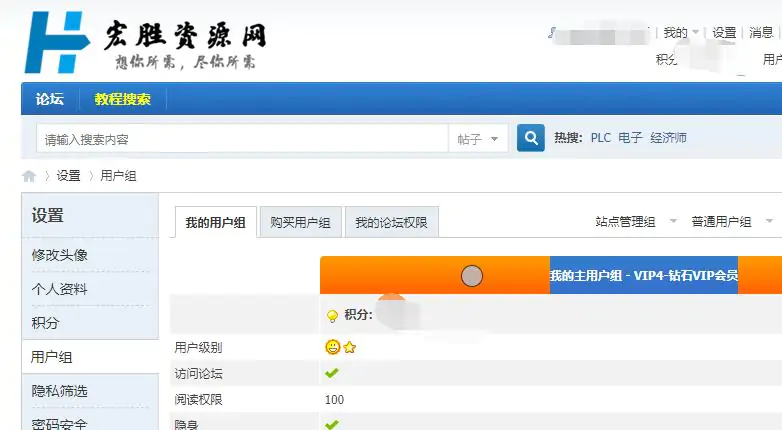782x430 pixels.
Task: Click hot search term 电子
Action: point(630,138)
